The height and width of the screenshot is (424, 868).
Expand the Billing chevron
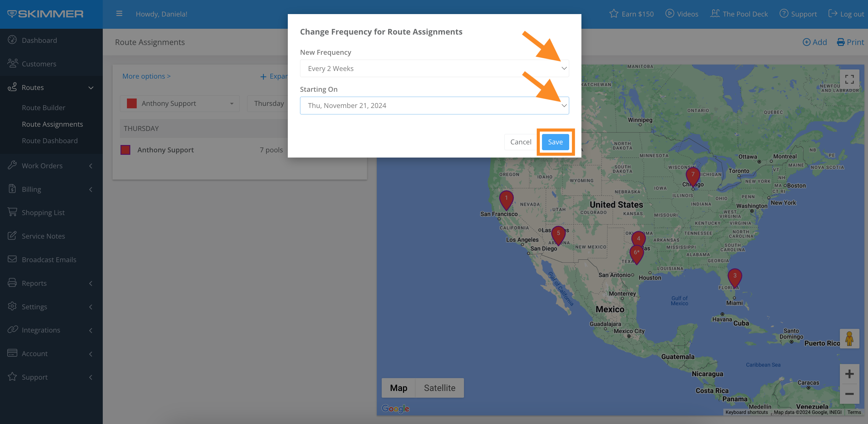[91, 189]
